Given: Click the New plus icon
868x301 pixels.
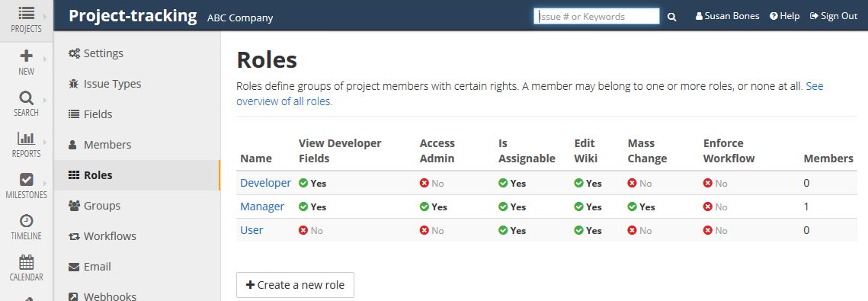Looking at the screenshot, I should pyautogui.click(x=26, y=56).
